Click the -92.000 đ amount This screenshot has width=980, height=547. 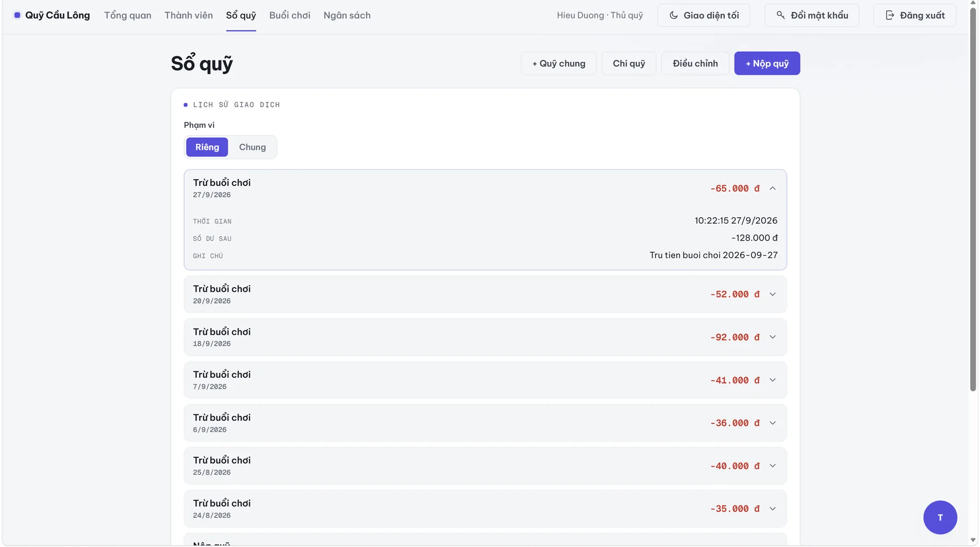click(x=735, y=337)
